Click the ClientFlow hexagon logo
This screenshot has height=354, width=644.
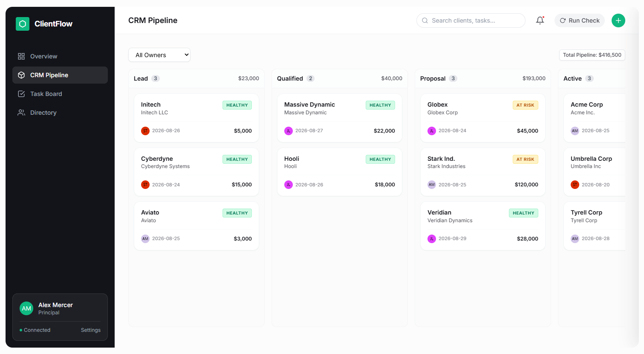click(x=23, y=24)
